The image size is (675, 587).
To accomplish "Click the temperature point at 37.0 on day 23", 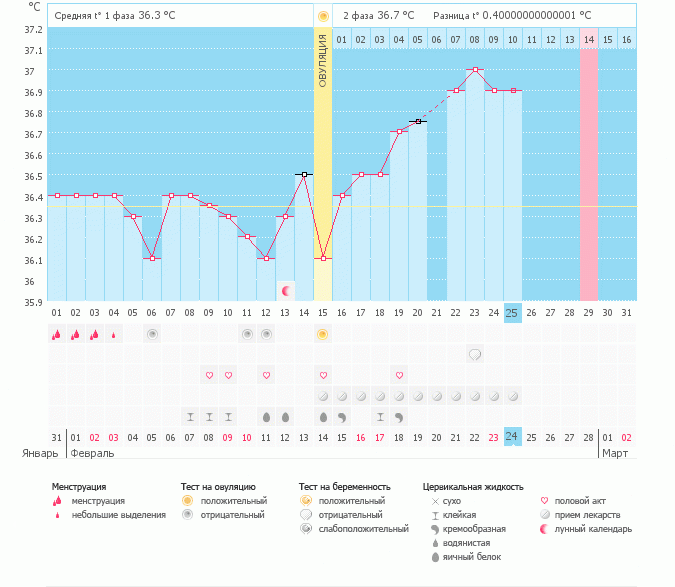I will pos(475,70).
